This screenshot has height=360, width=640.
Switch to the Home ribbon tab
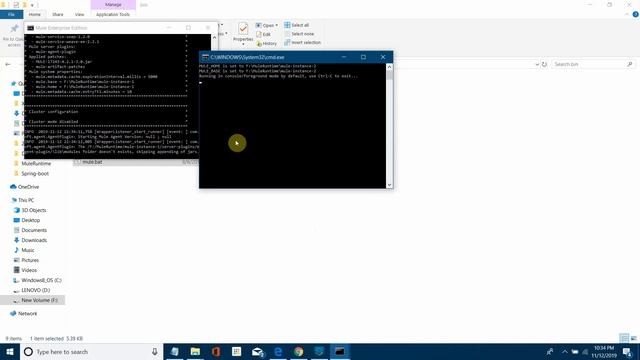35,14
